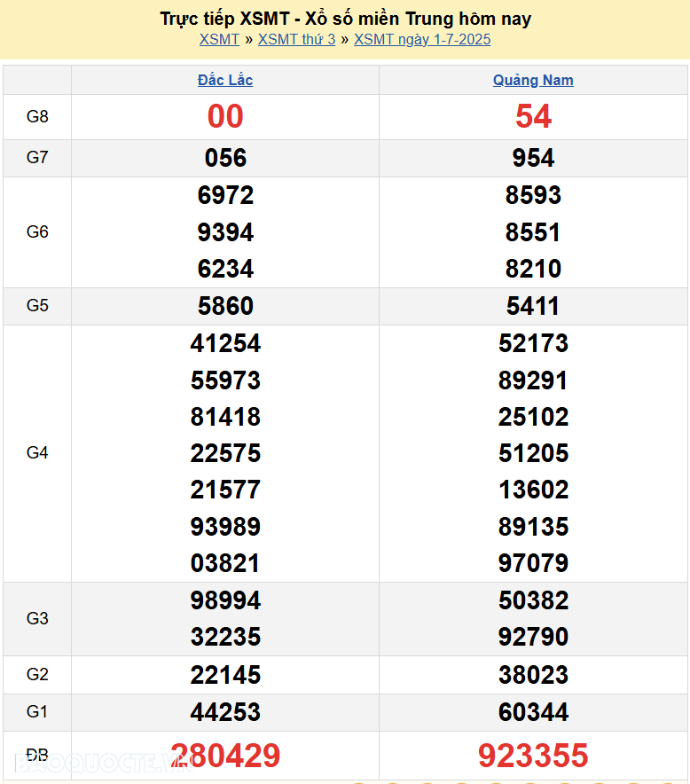Viewport: 690px width, 784px height.
Task: Click G6 number 6972
Action: (225, 195)
